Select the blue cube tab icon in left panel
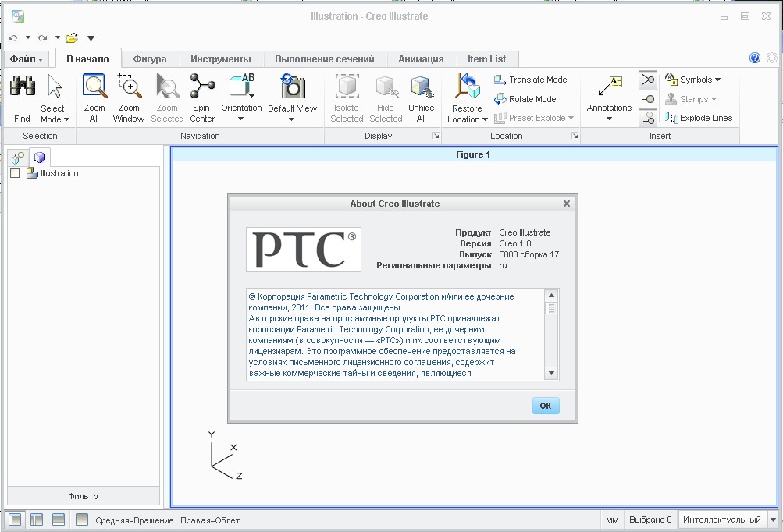 pos(40,158)
